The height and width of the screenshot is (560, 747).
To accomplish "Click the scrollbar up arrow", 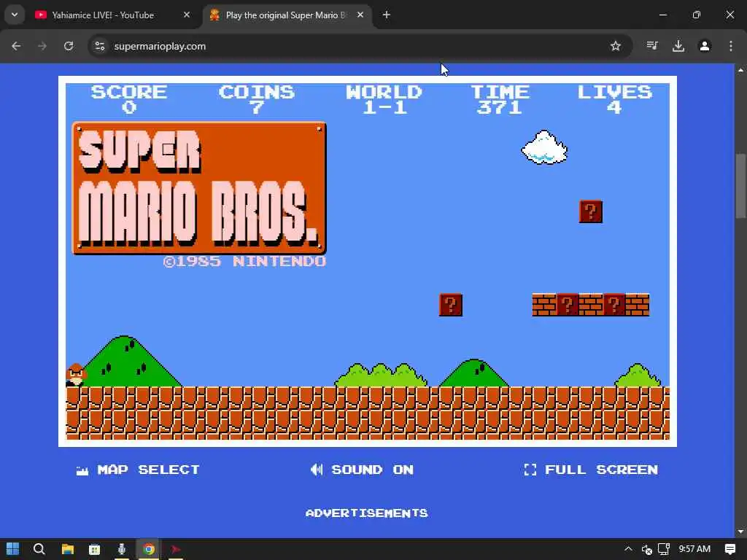I will tap(741, 70).
